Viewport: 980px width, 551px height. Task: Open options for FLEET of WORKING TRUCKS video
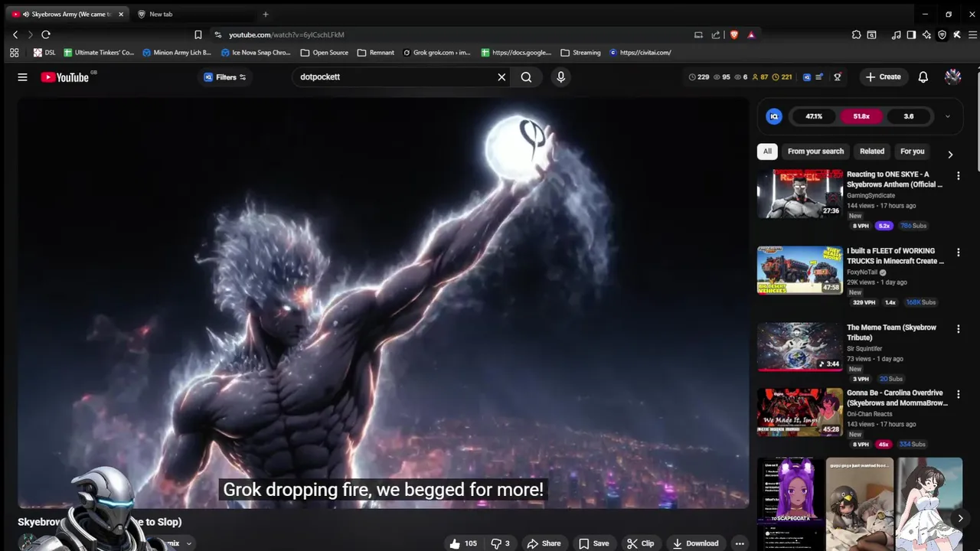[958, 253]
